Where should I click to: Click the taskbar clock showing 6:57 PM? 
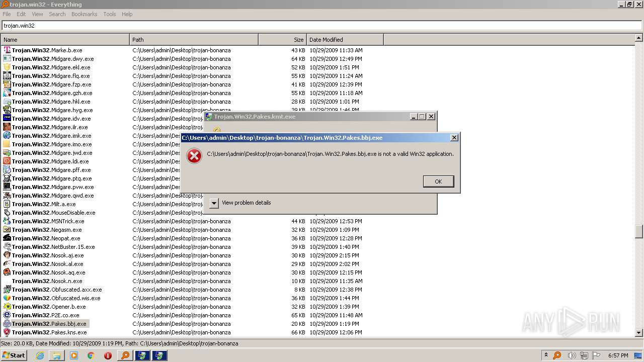coord(618,355)
